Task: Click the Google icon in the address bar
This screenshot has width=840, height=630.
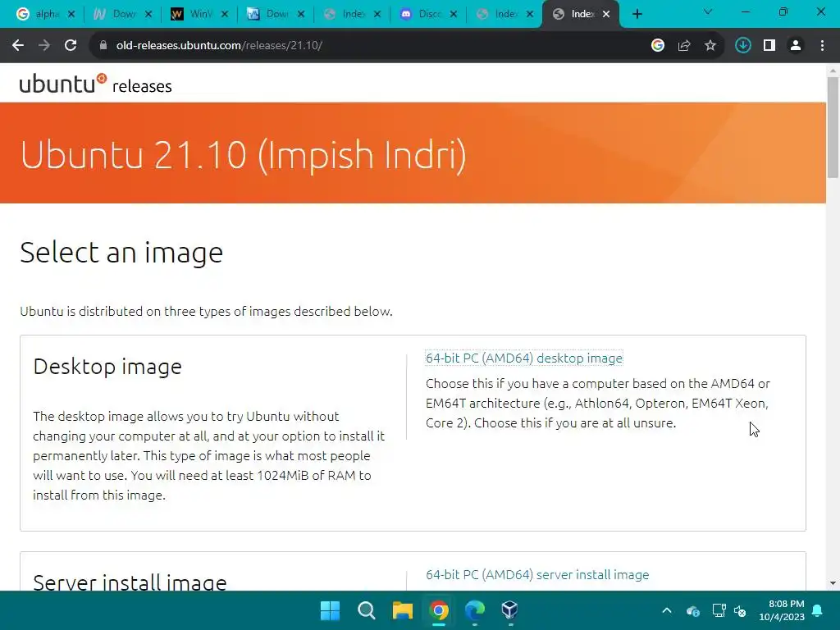Action: coord(658,46)
